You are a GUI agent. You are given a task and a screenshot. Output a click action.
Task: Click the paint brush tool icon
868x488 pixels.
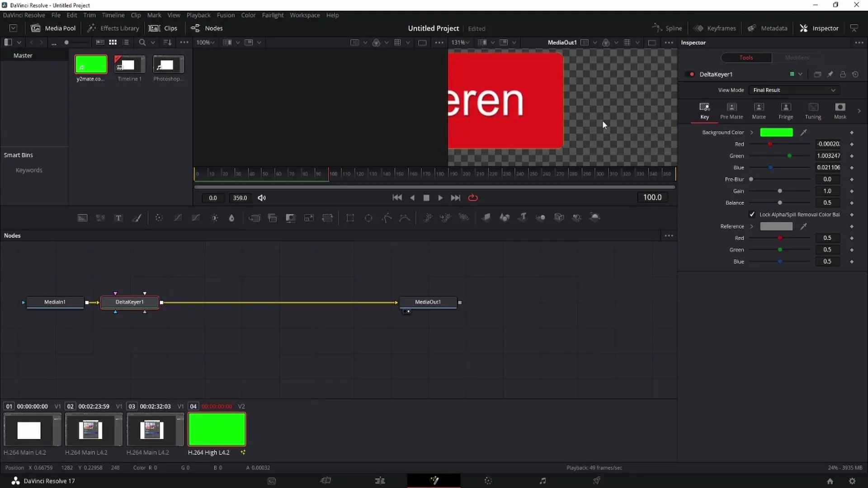click(138, 217)
